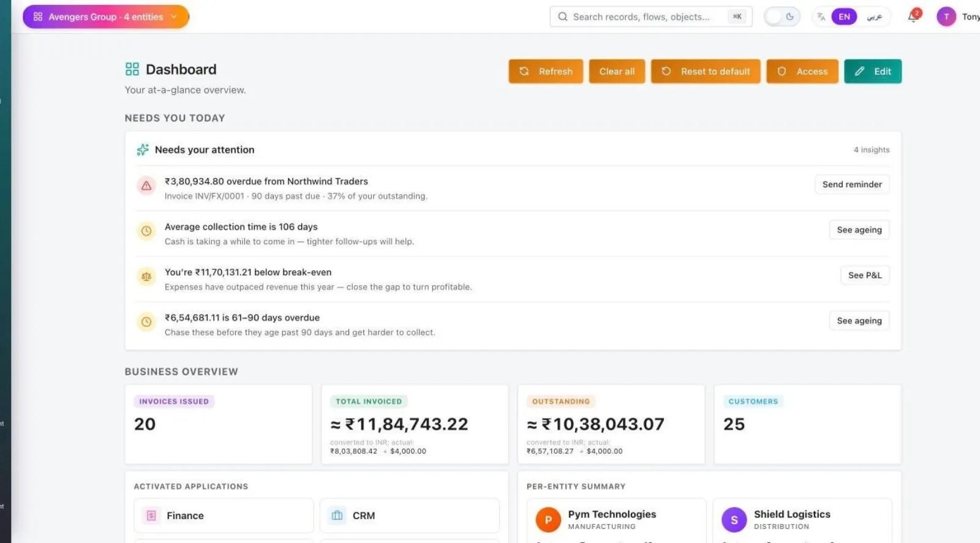Click Reset to default button
The image size is (980, 543).
click(x=706, y=71)
